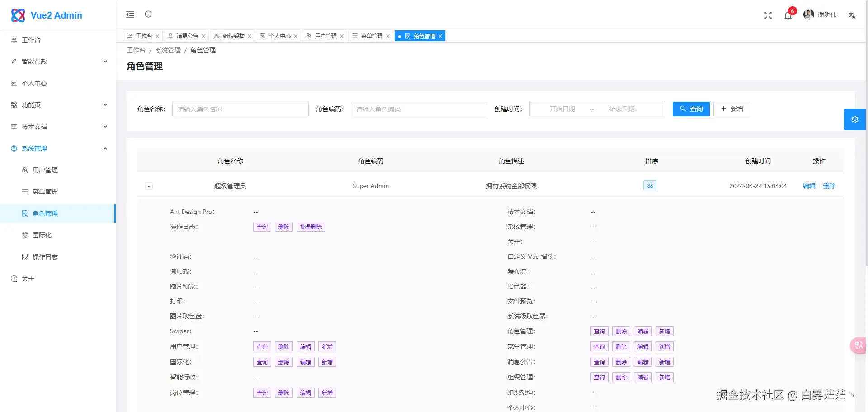Image resolution: width=868 pixels, height=412 pixels.
Task: Click the 新增 tag in 角色管理 permissions
Action: pos(665,331)
